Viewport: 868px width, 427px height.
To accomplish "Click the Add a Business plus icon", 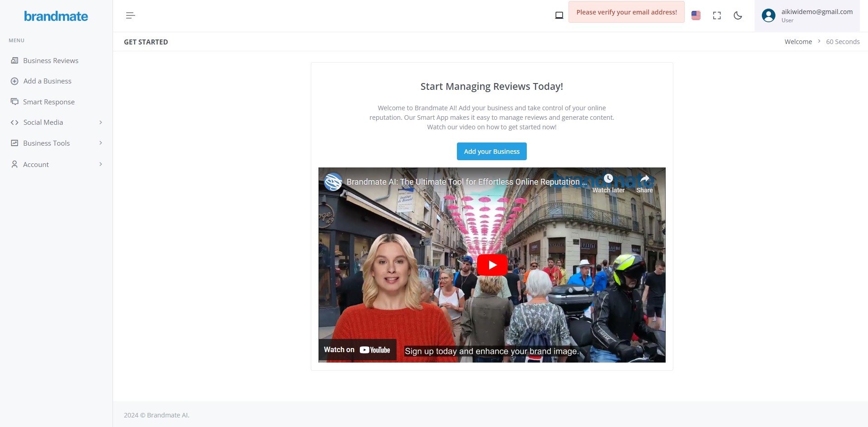I will click(x=15, y=81).
